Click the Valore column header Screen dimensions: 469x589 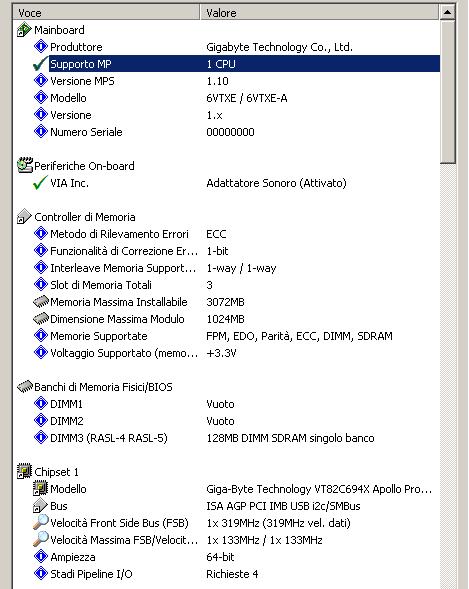click(319, 13)
